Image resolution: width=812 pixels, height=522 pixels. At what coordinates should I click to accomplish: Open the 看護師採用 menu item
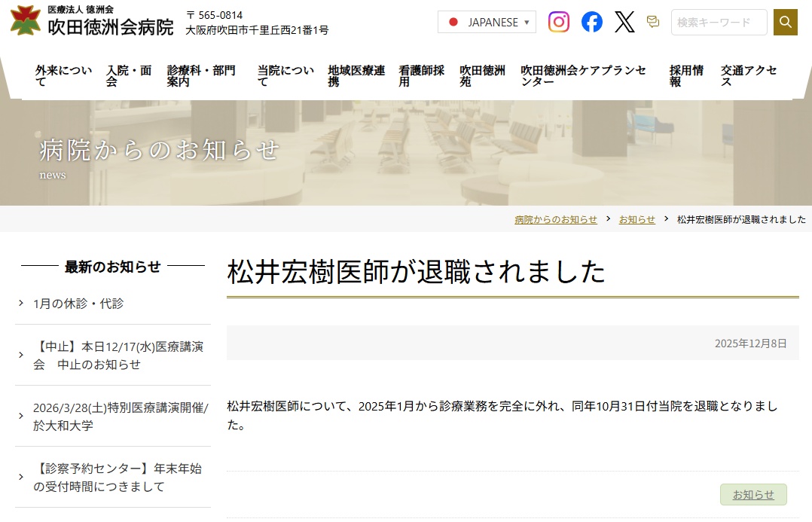[421, 76]
